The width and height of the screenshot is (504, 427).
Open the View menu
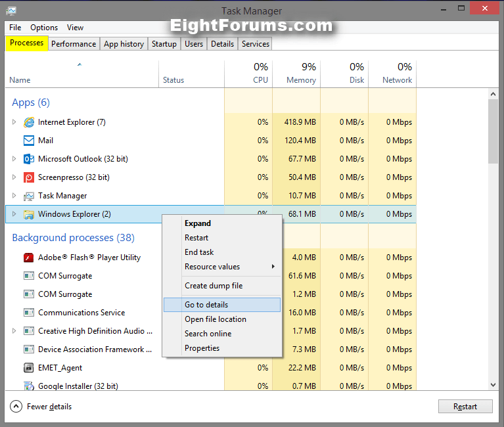click(75, 28)
